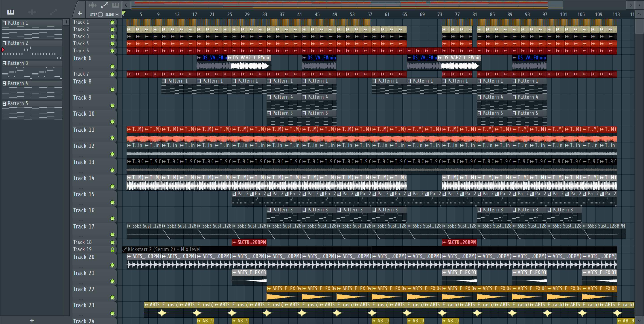644x324 pixels.
Task: Mute Track 3 with its green LED
Action: pyautogui.click(x=112, y=36)
